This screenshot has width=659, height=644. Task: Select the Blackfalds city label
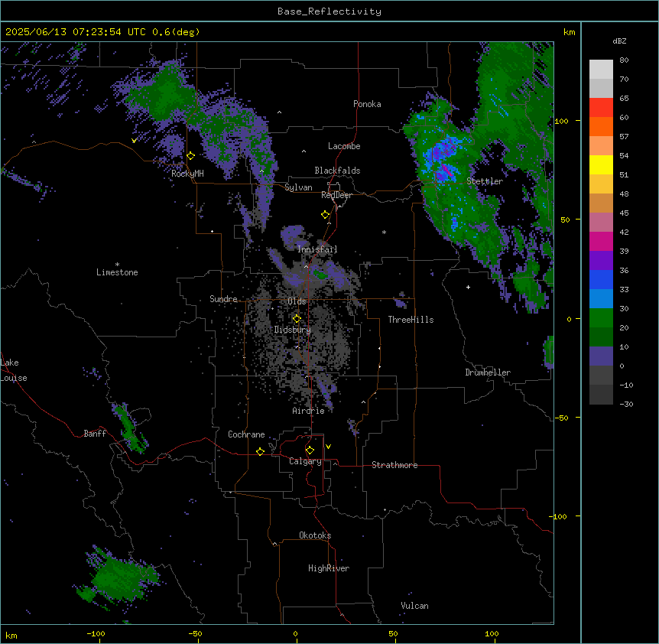coord(337,171)
